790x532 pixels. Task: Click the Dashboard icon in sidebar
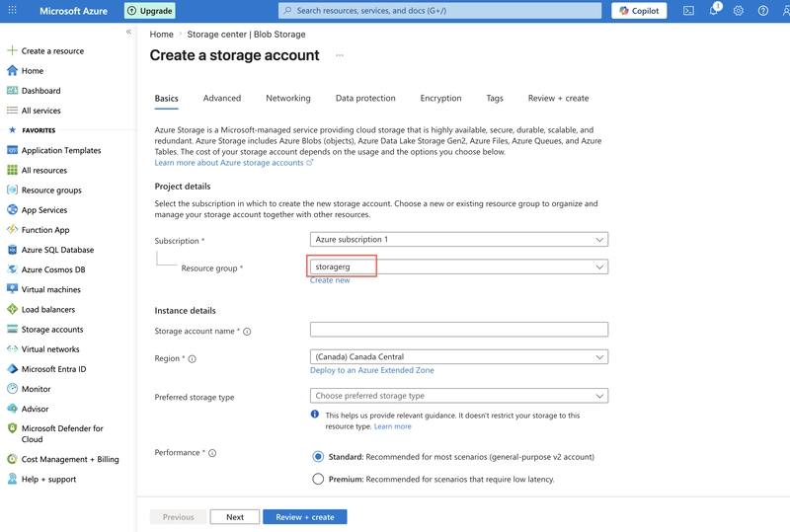click(x=12, y=90)
